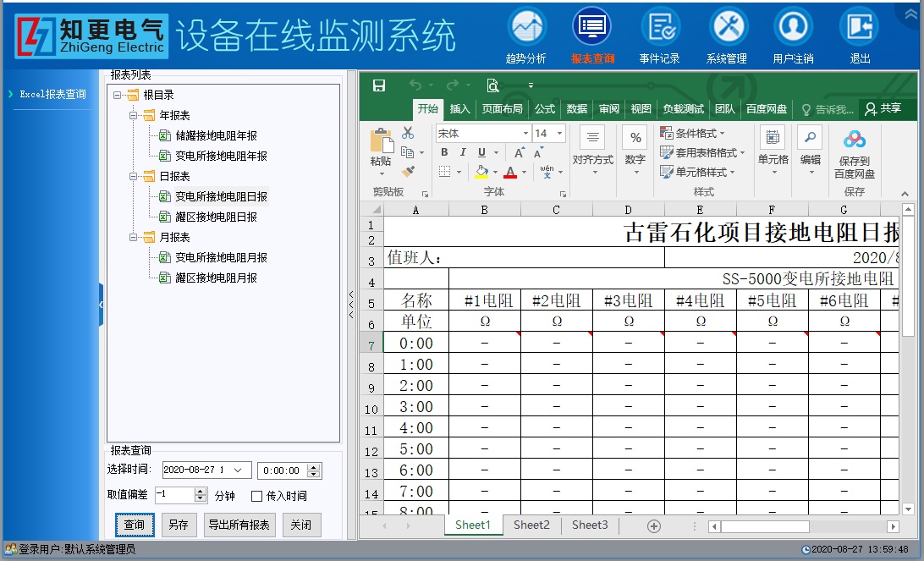The width and height of the screenshot is (924, 561).
Task: Collapse the 月报表 folder node
Action: (133, 237)
